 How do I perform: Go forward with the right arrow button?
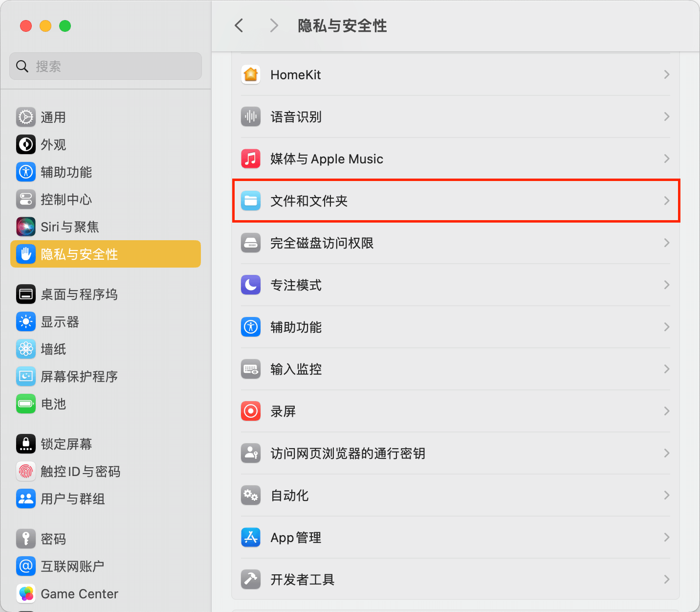point(274,25)
